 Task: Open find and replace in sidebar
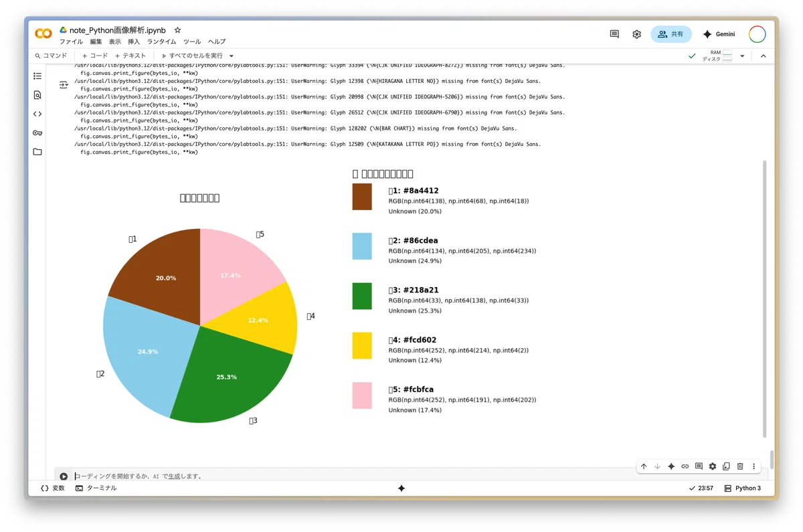[37, 95]
